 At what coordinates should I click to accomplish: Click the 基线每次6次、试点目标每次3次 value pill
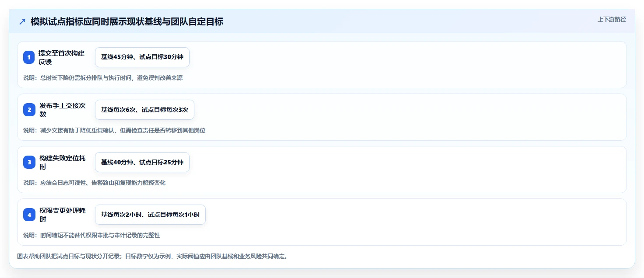tap(144, 110)
